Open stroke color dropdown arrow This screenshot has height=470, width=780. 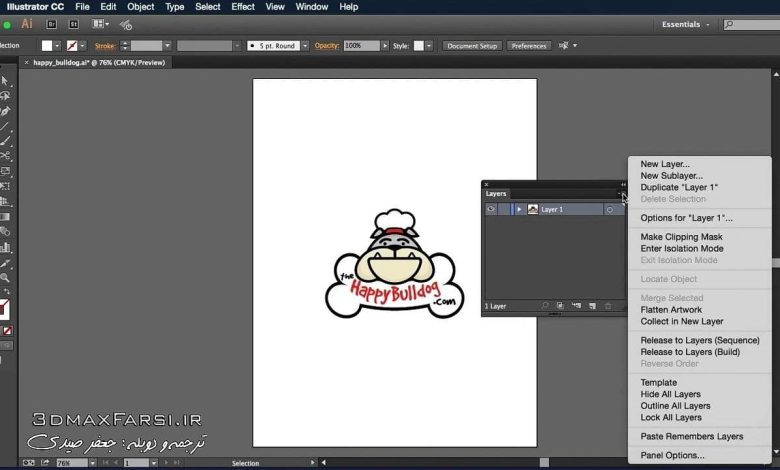pos(82,46)
